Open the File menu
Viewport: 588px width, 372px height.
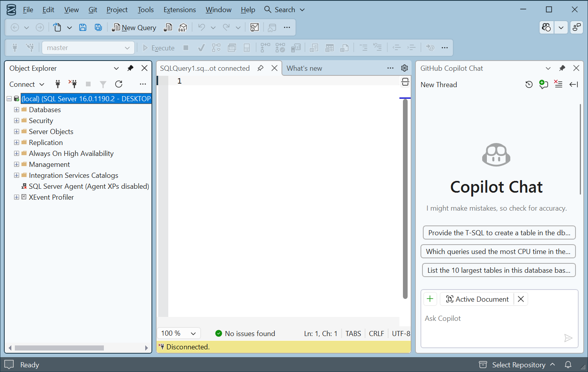(x=28, y=10)
